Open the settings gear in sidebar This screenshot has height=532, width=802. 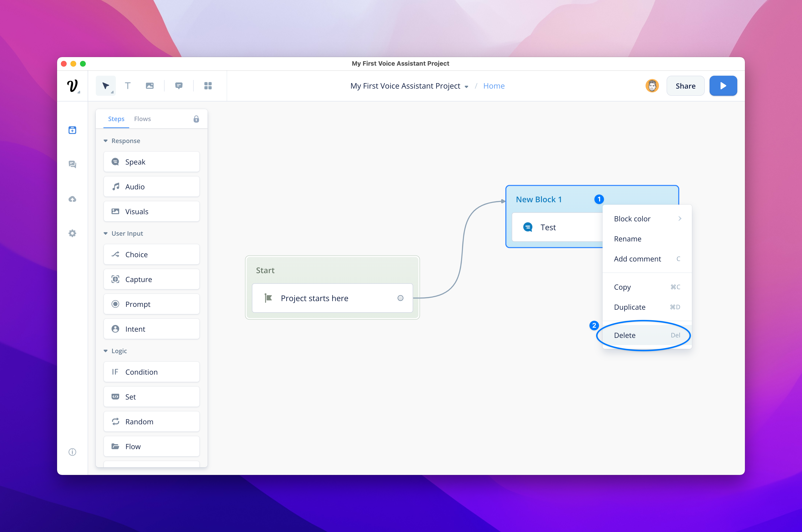pos(72,234)
